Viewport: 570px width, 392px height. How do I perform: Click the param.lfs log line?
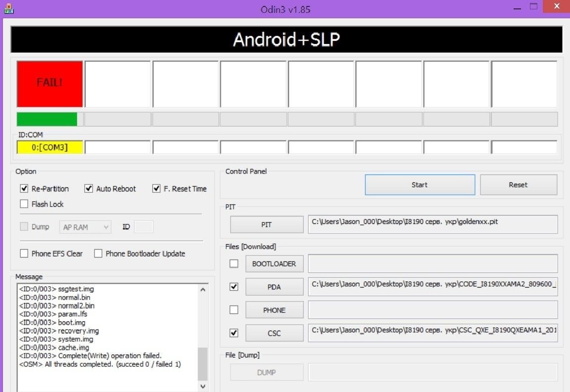pyautogui.click(x=53, y=314)
